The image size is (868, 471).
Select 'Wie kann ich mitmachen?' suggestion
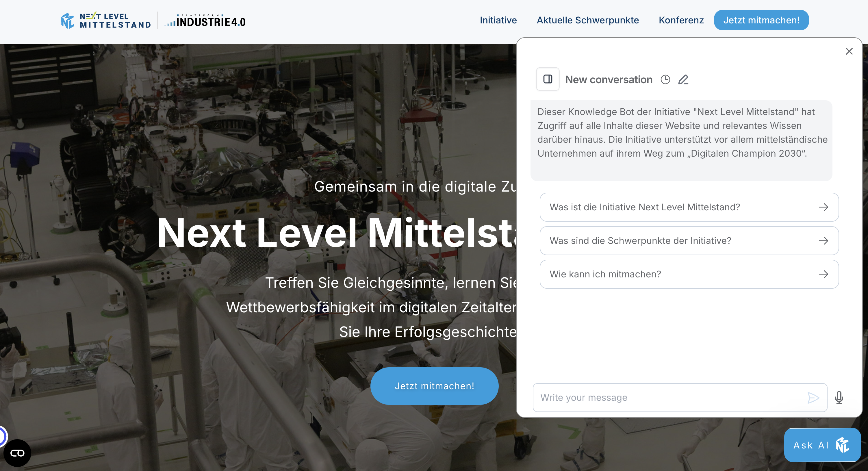(x=689, y=274)
